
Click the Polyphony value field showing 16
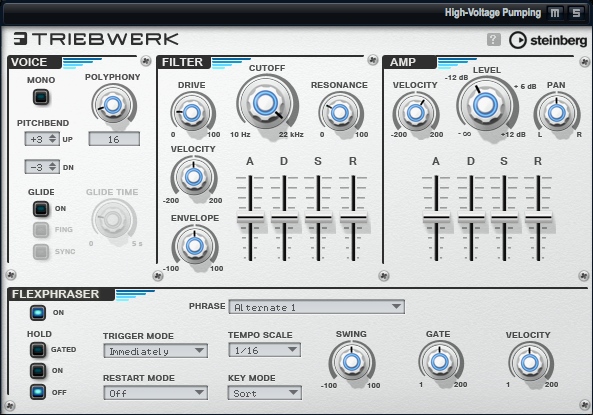click(x=114, y=139)
